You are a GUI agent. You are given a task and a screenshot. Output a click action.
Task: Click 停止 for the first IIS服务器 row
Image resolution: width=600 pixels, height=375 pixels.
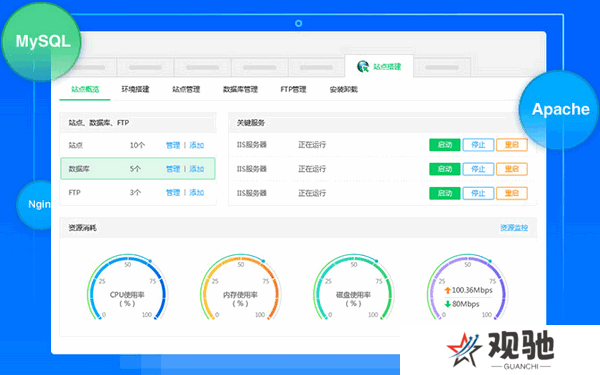coord(478,145)
